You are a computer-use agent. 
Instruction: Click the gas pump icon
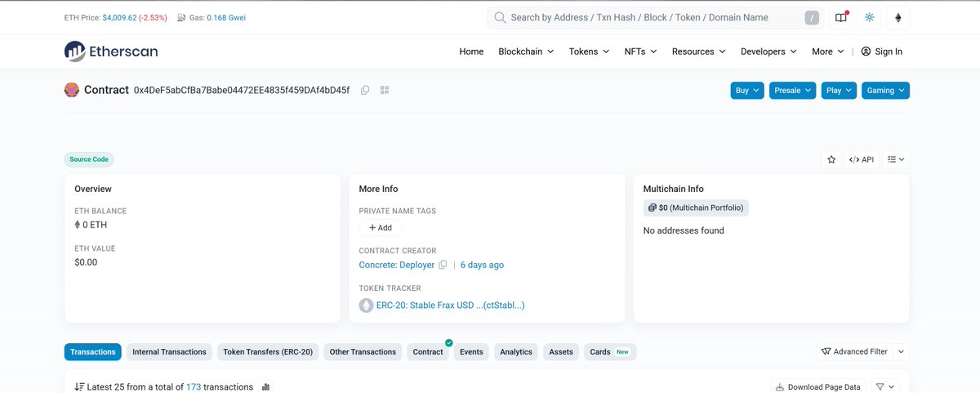coord(181,18)
